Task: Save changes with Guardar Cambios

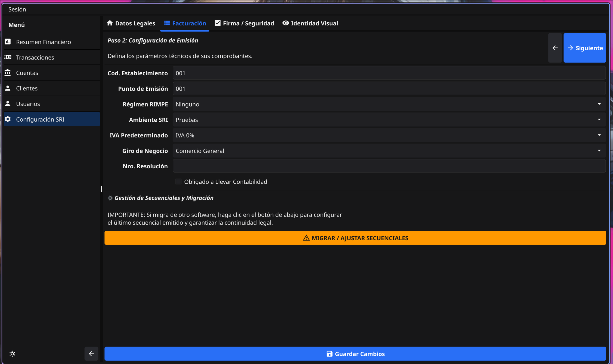Action: pyautogui.click(x=355, y=353)
